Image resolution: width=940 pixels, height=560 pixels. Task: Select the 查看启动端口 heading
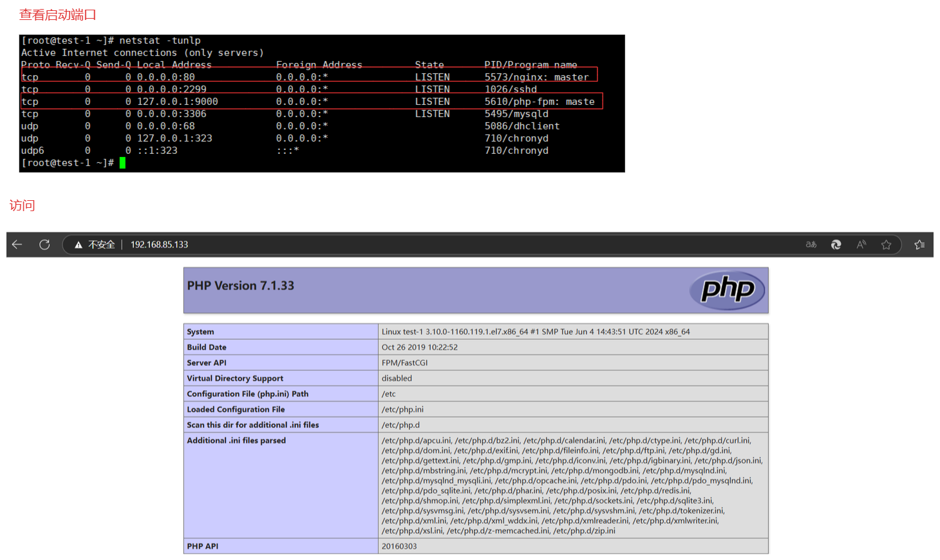coord(57,15)
